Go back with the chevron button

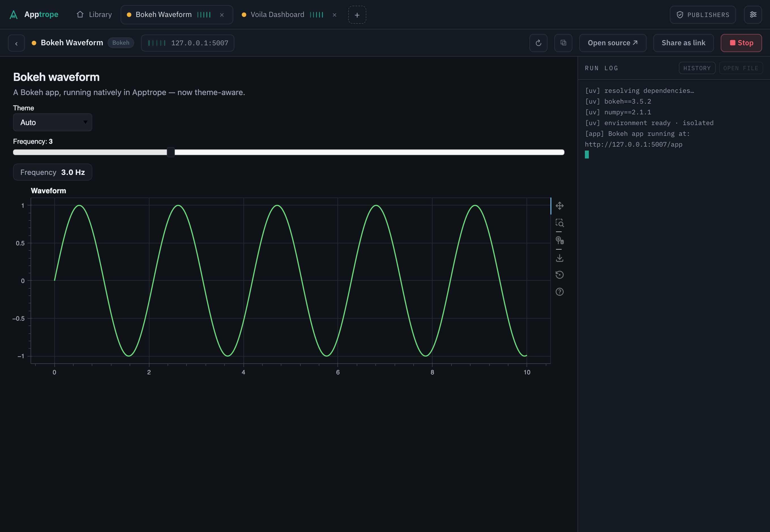click(16, 43)
